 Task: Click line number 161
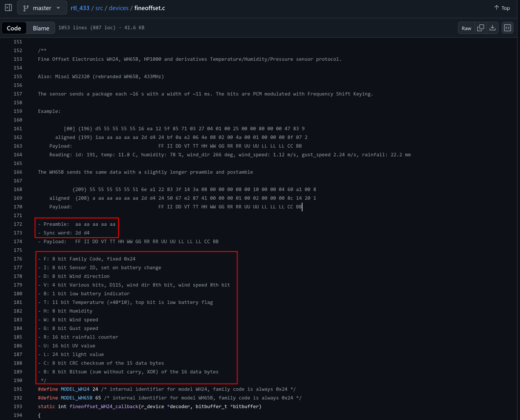17,128
